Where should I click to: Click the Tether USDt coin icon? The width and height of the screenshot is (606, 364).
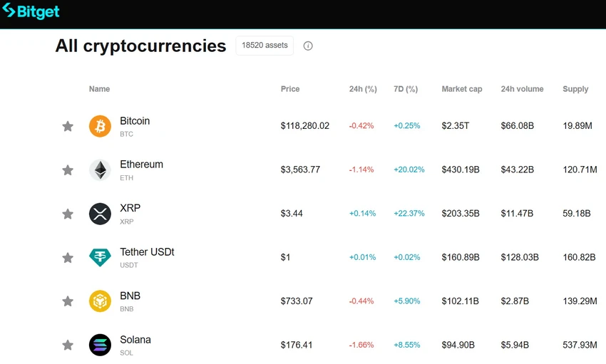pyautogui.click(x=100, y=257)
